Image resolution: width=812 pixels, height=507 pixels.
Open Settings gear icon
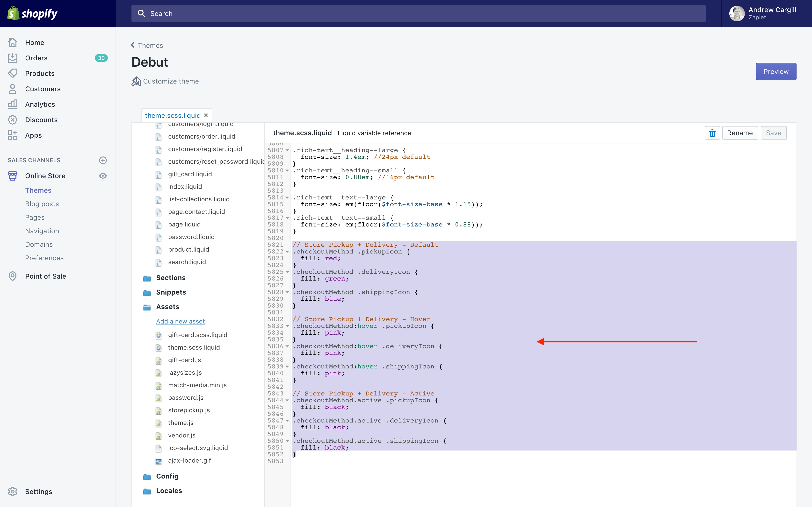12,492
